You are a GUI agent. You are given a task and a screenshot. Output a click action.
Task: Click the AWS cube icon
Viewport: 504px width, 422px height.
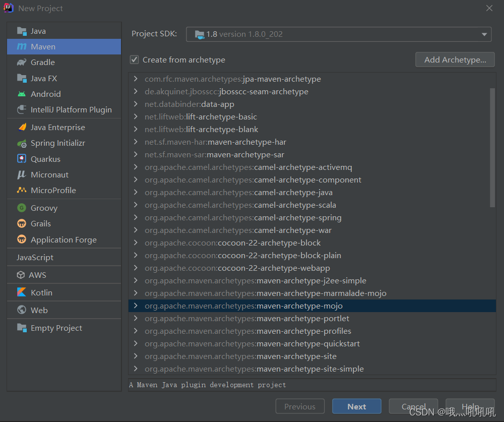21,275
